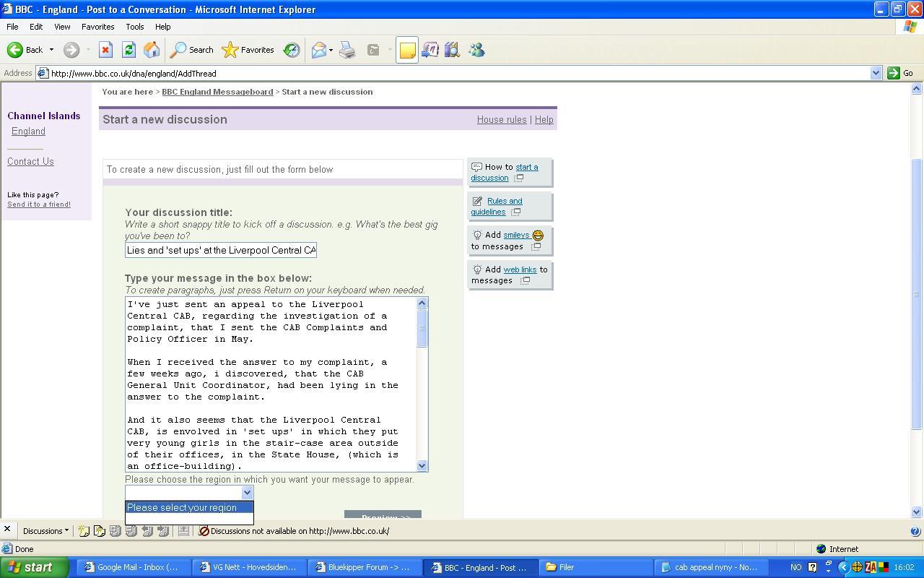This screenshot has width=924, height=578.
Task: Open the Discussions dropdown menu
Action: click(45, 531)
